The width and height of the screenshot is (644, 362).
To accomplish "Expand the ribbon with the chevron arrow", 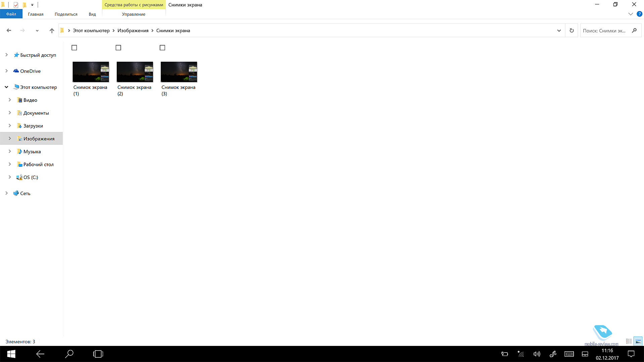I will 630,14.
